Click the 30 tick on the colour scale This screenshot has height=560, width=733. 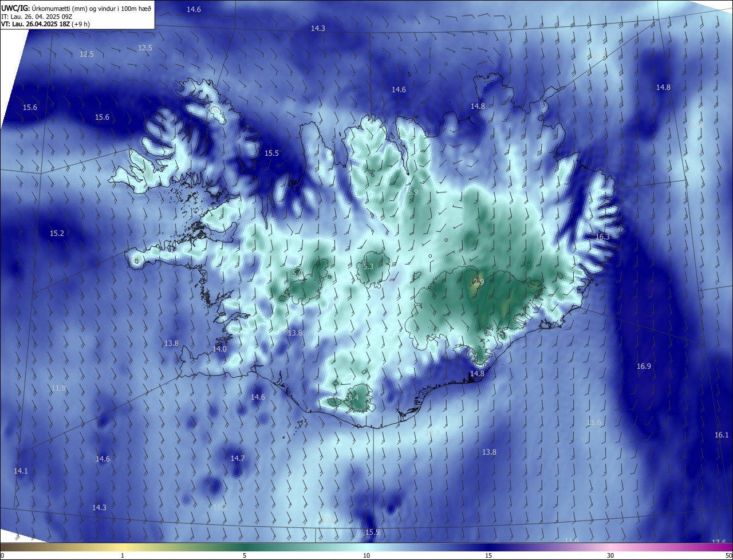(x=610, y=555)
